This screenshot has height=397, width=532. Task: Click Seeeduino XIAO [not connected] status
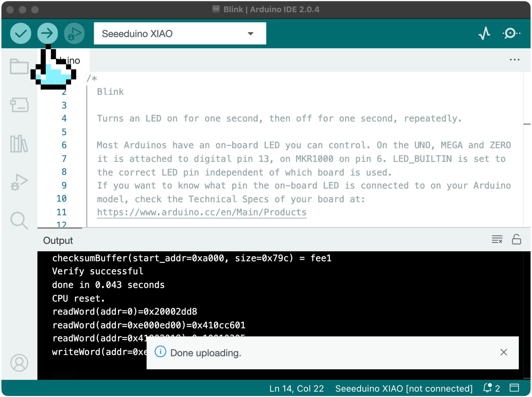point(404,388)
